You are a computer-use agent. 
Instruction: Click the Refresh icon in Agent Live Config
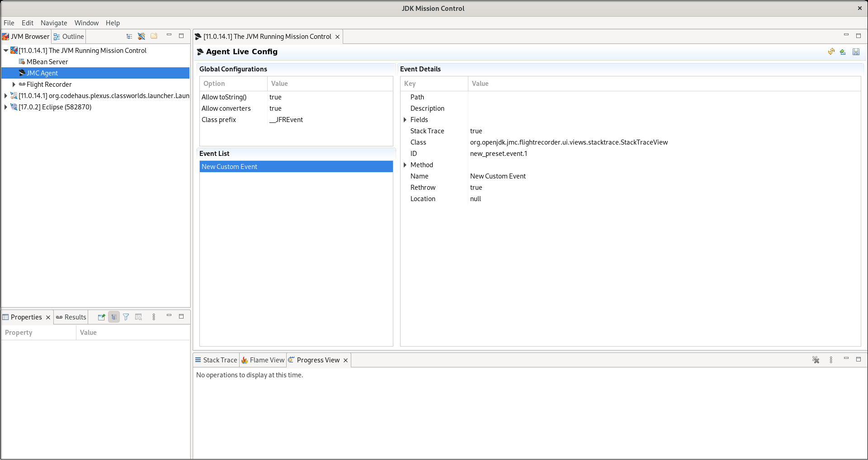[831, 52]
